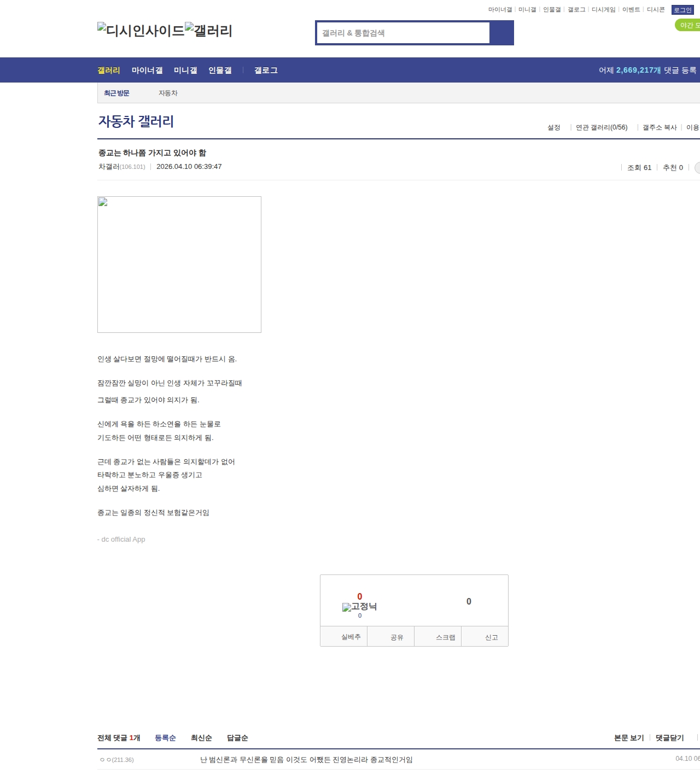Image resolution: width=700 pixels, height=780 pixels.
Task: Open 이벤트 top link
Action: (x=631, y=10)
